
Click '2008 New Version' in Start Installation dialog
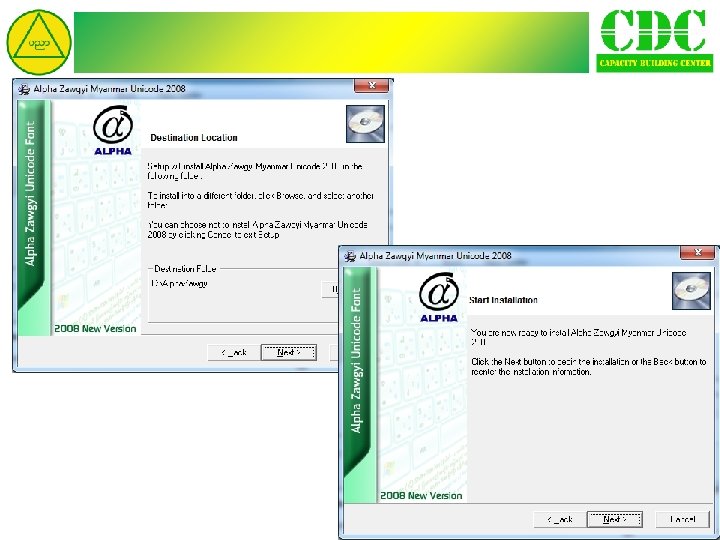click(421, 495)
